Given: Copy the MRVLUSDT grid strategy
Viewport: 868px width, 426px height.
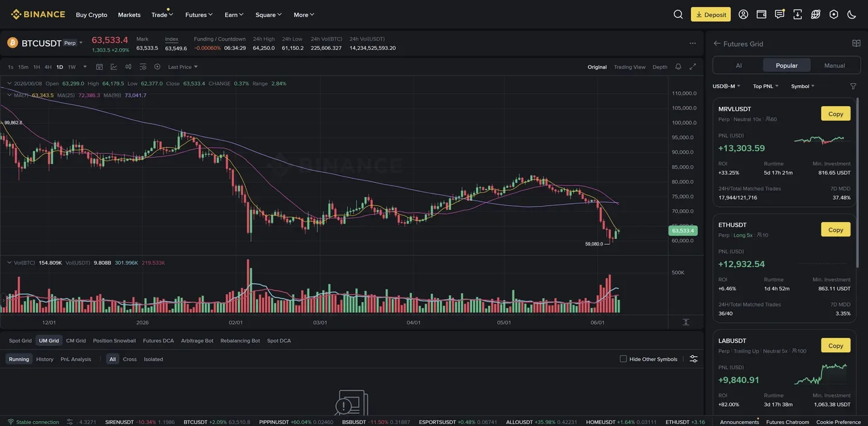Looking at the screenshot, I should [x=835, y=113].
